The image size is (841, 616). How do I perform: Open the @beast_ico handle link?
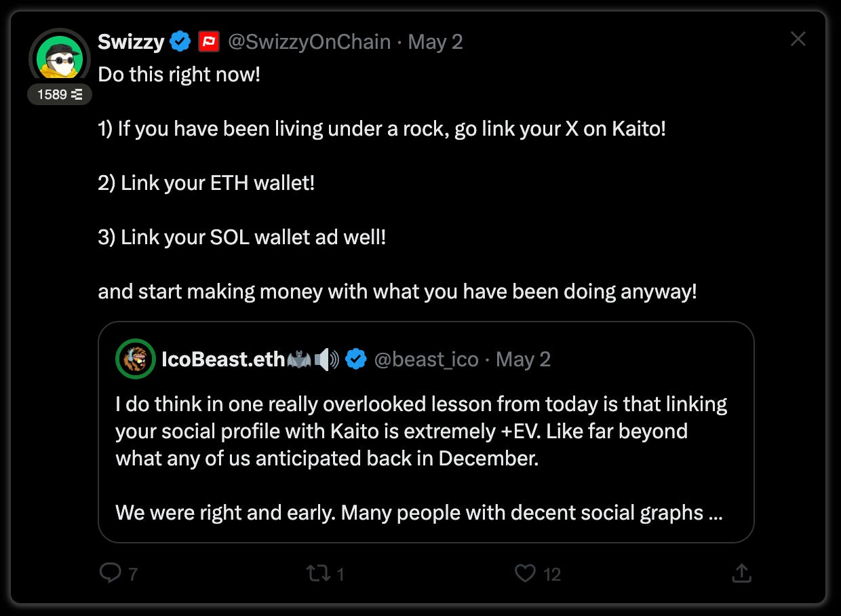426,359
